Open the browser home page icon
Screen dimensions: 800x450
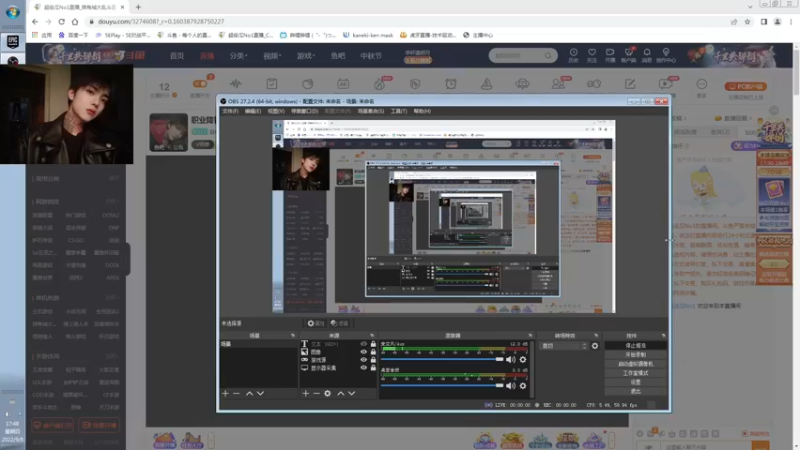coord(75,21)
